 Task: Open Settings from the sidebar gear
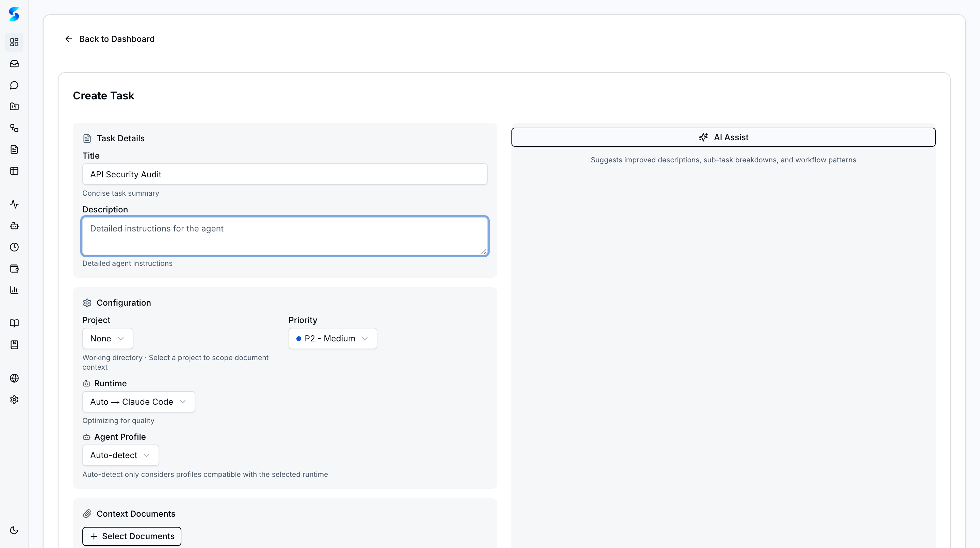14,400
